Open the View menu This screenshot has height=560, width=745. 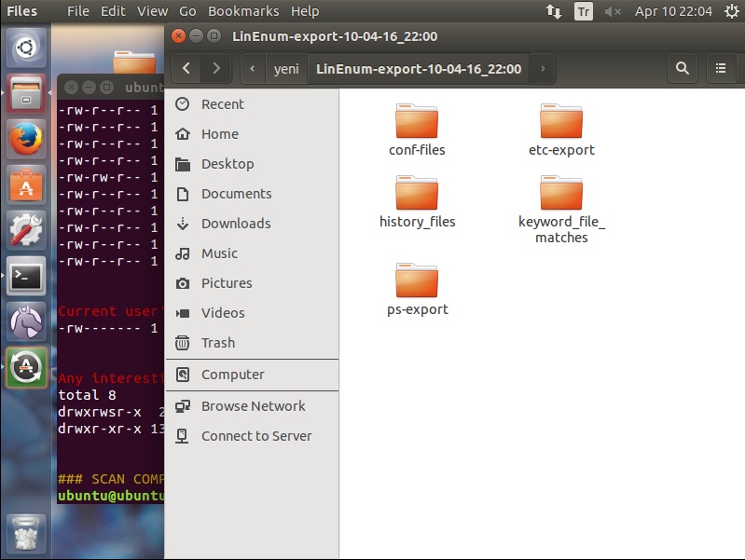[x=153, y=11]
